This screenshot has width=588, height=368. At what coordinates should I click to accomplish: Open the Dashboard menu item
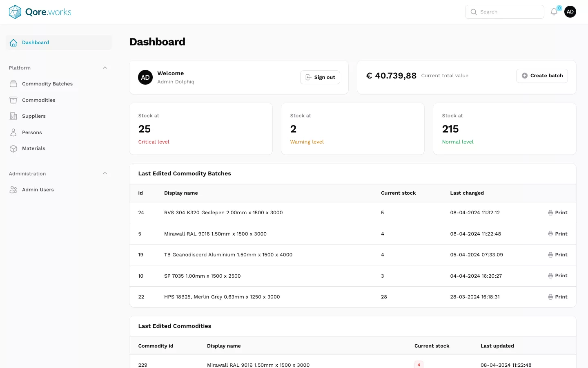[36, 43]
